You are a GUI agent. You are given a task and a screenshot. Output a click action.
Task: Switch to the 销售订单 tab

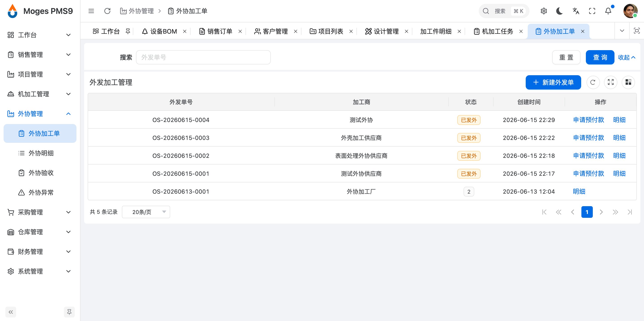click(216, 31)
